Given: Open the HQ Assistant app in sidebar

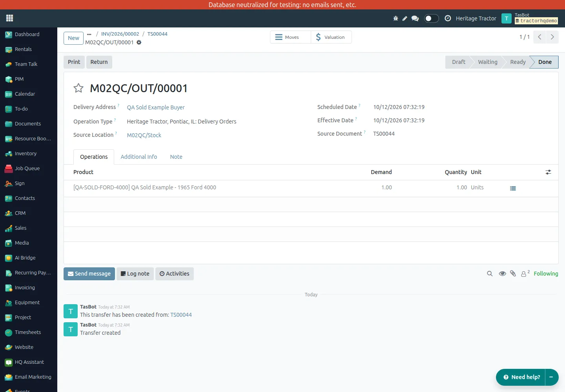Looking at the screenshot, I should pos(29,362).
